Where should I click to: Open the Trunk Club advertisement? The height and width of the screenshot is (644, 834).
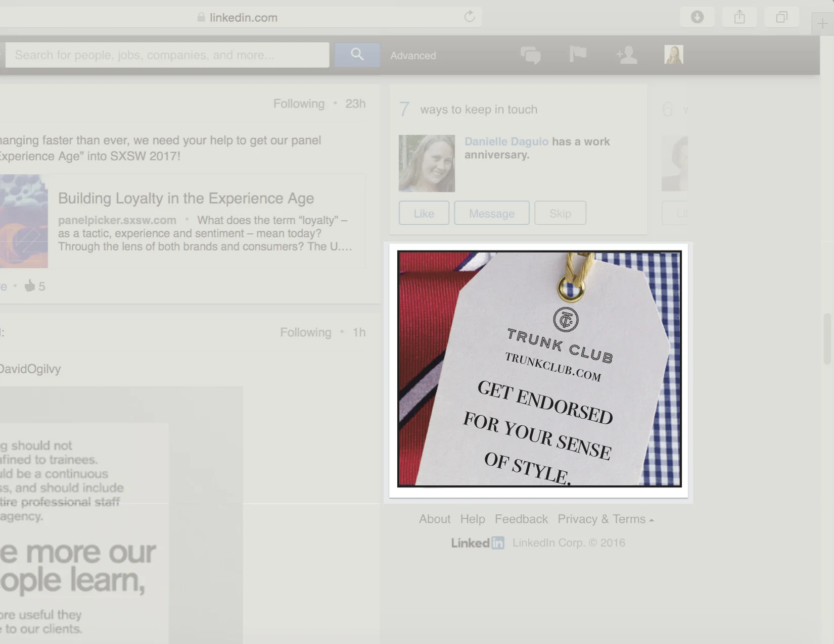(x=539, y=369)
